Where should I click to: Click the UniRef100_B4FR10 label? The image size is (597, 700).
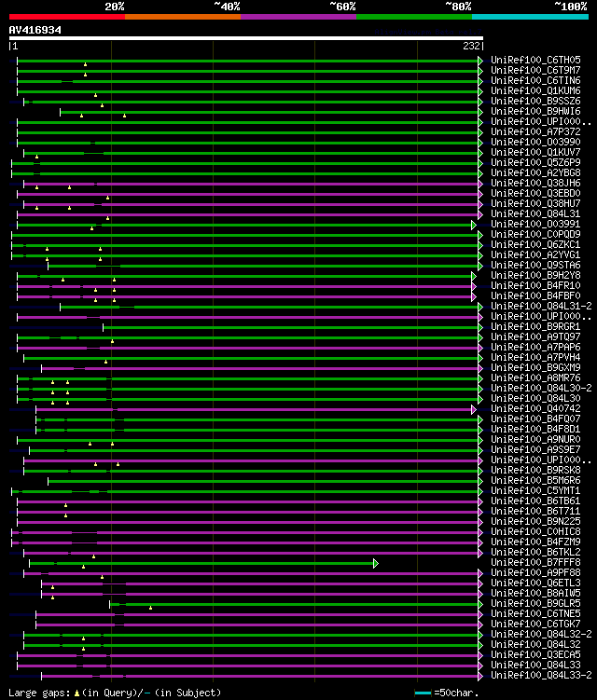[x=535, y=286]
